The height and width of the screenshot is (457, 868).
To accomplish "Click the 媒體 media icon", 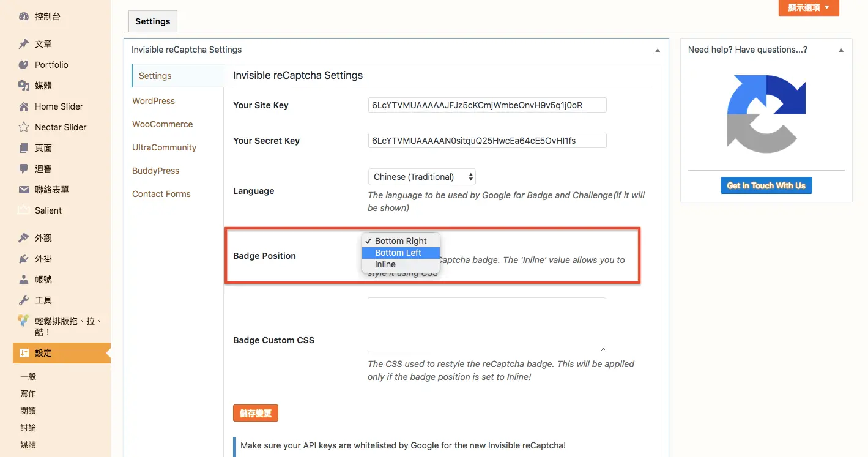I will [x=24, y=86].
